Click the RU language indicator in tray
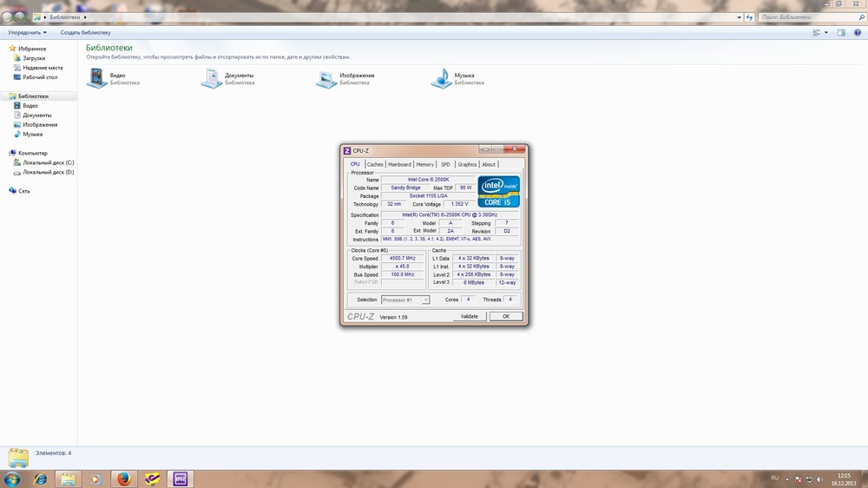Screen dimensions: 868x488 click(x=774, y=478)
